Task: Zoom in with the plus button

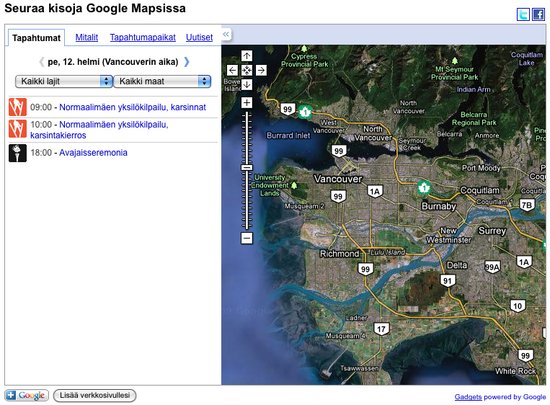Action: (x=247, y=102)
